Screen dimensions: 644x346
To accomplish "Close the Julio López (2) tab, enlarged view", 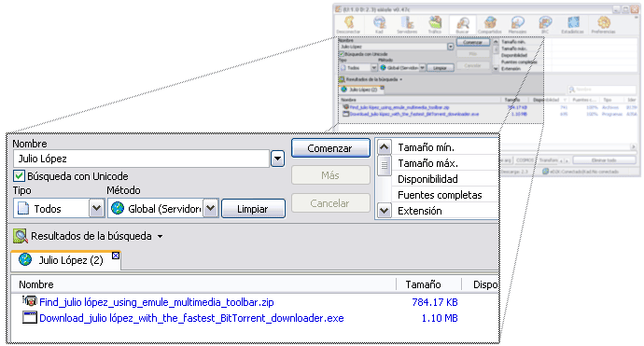I will click(116, 256).
